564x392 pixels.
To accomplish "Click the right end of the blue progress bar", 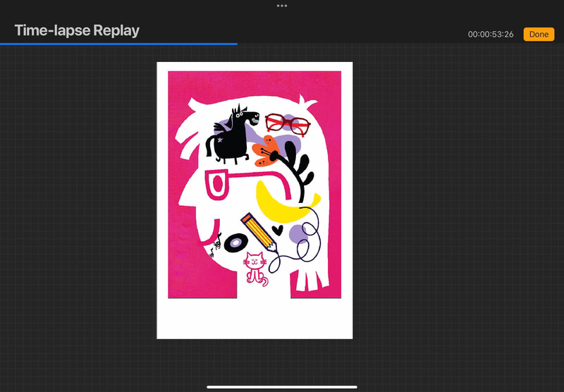I will 235,44.
